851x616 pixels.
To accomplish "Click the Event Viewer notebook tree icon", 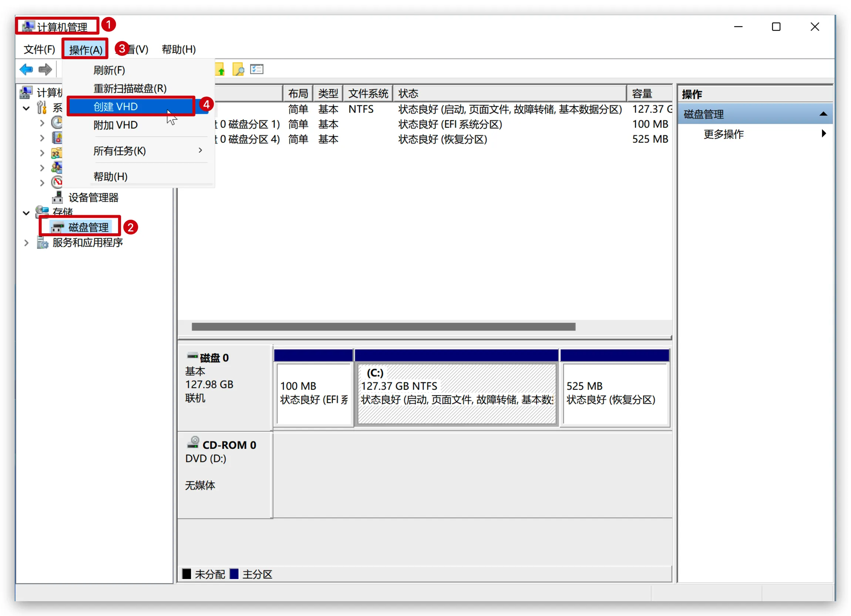I will [57, 138].
